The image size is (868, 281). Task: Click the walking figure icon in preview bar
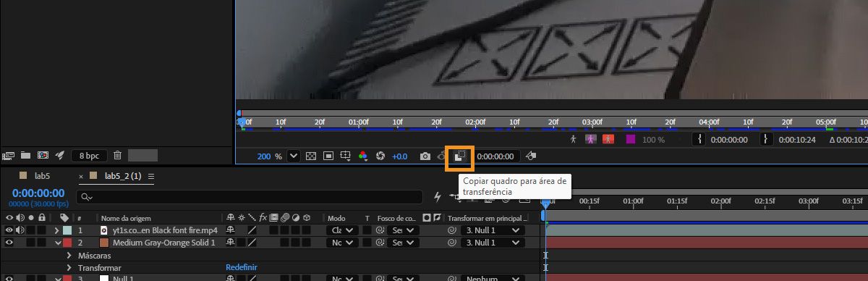[x=574, y=139]
